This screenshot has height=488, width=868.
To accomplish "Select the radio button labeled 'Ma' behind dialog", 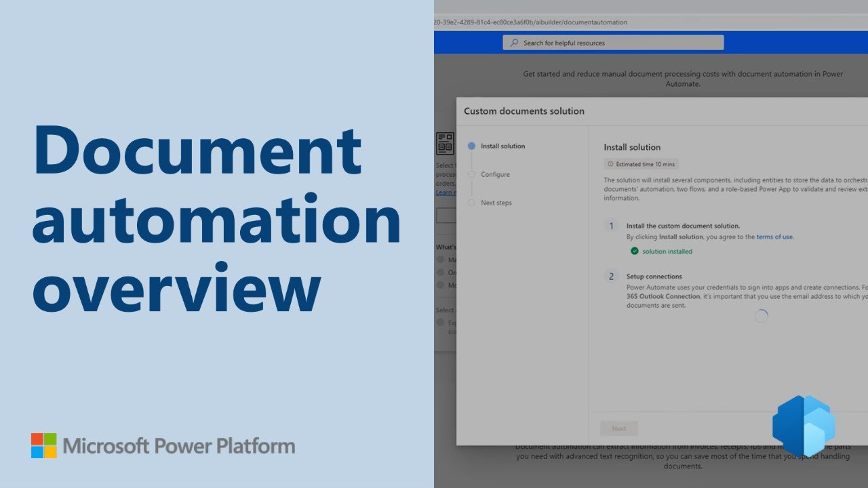I will [x=441, y=259].
